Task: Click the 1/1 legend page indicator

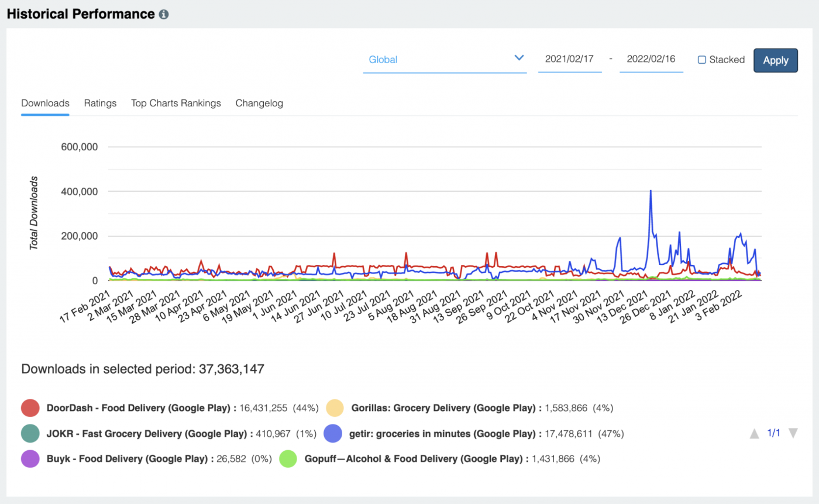Action: (x=774, y=433)
